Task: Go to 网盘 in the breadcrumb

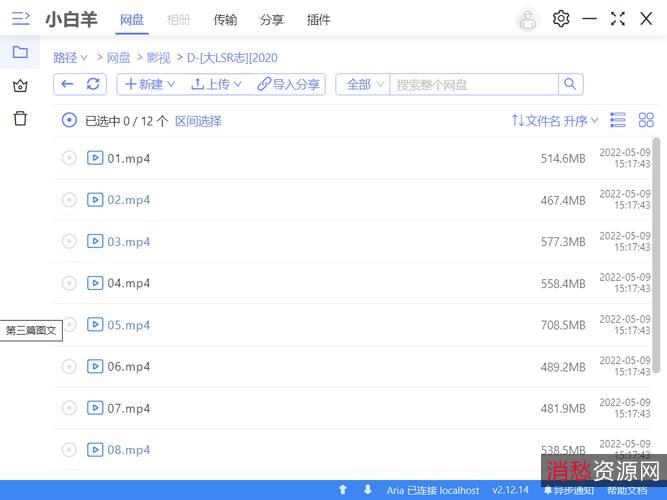Action: tap(118, 57)
